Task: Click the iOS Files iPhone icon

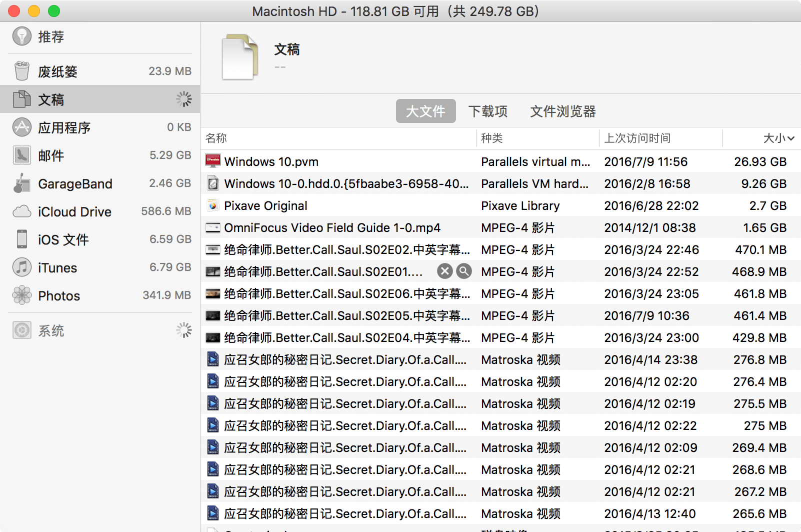Action: point(22,239)
